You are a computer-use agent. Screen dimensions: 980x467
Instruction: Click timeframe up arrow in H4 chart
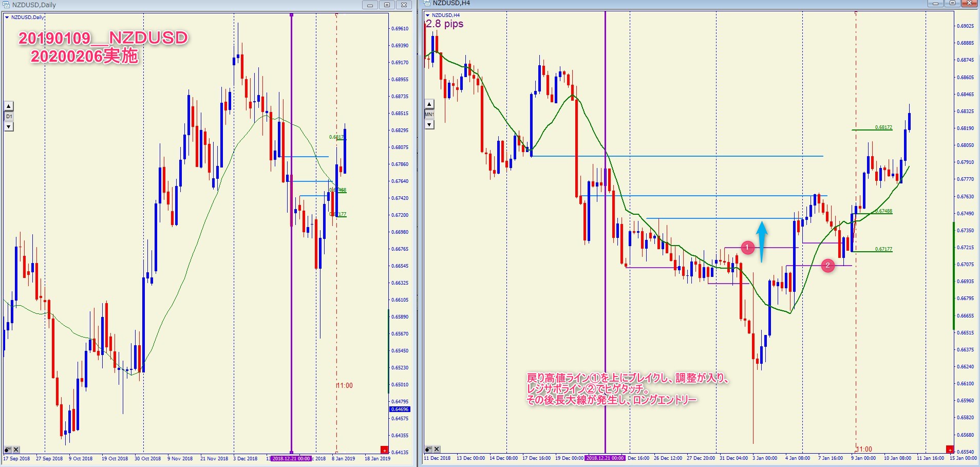click(430, 104)
